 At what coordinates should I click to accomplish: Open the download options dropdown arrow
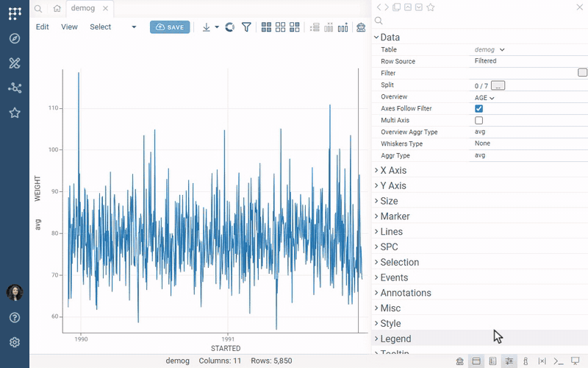coord(217,27)
